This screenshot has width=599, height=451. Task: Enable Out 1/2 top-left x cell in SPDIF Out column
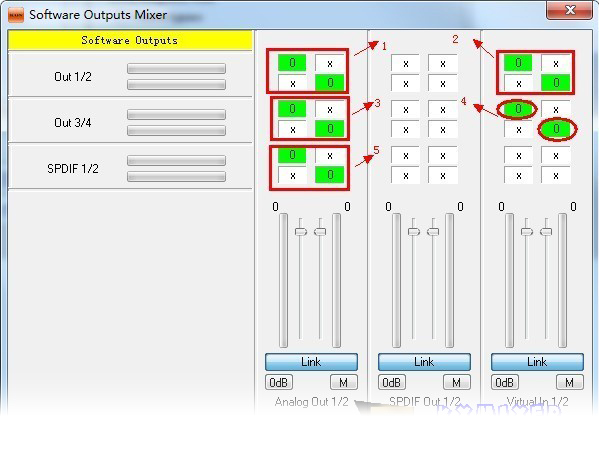405,63
